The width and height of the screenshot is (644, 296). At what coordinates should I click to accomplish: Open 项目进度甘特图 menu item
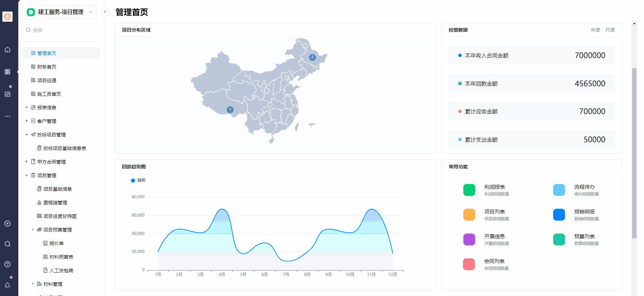pyautogui.click(x=60, y=216)
